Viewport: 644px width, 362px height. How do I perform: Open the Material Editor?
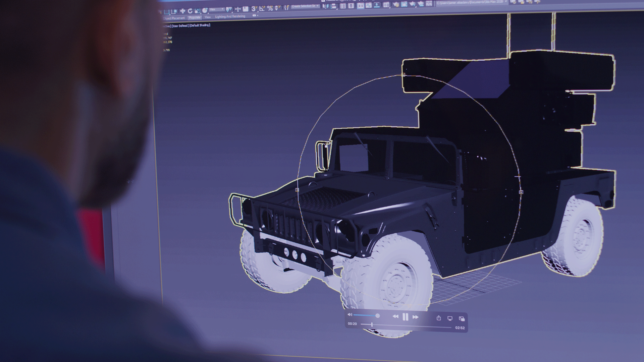click(x=386, y=5)
